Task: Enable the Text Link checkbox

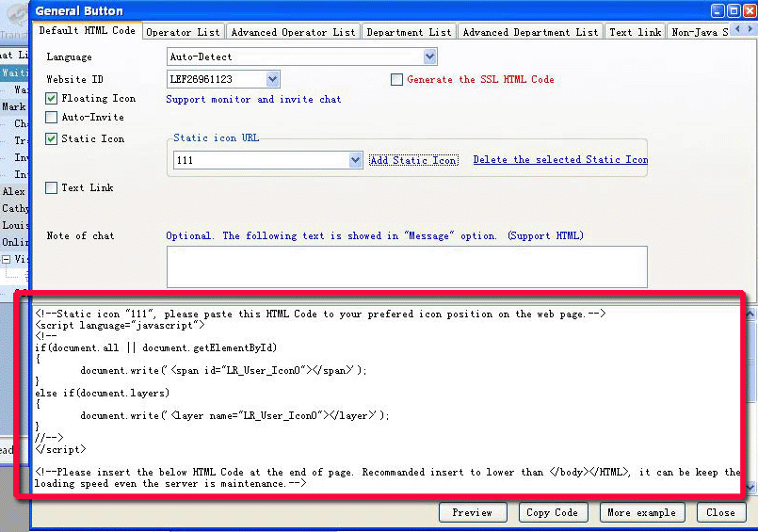Action: 51,187
